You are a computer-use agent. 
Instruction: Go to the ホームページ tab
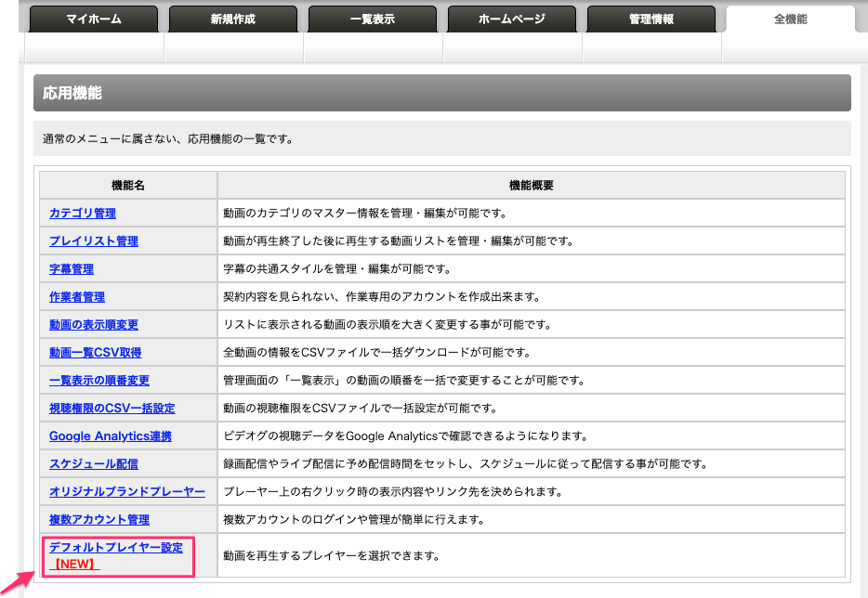tap(512, 19)
